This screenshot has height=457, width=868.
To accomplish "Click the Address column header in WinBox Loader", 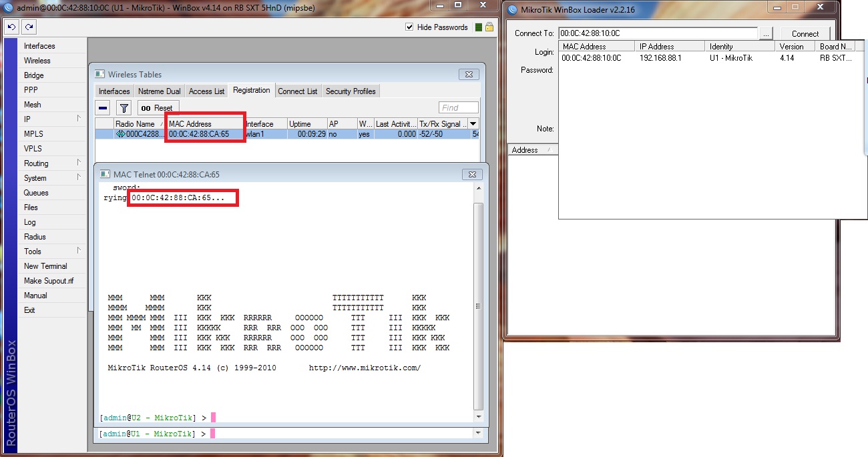I will tap(531, 150).
